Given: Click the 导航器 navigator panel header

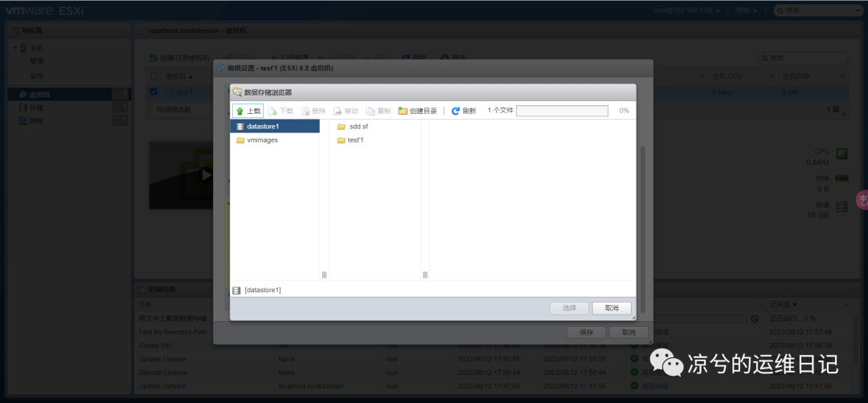Looking at the screenshot, I should click(x=68, y=31).
